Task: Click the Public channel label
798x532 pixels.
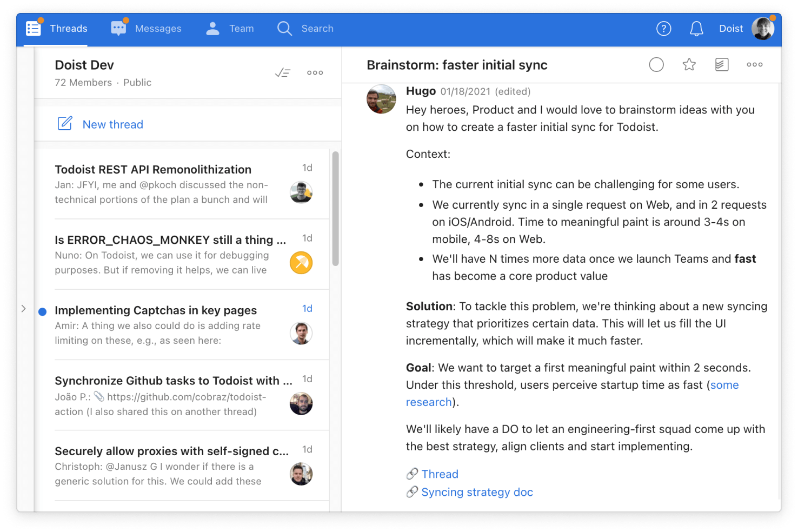Action: 137,83
